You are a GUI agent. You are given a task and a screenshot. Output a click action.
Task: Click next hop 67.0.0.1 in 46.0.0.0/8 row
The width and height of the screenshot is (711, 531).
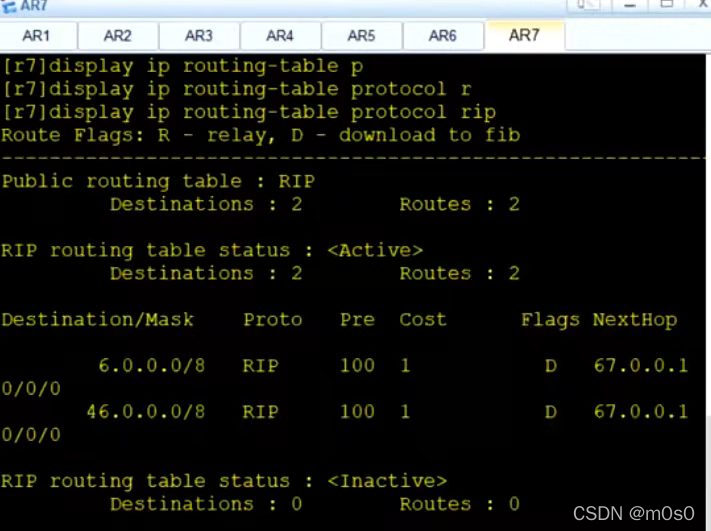[x=641, y=411]
